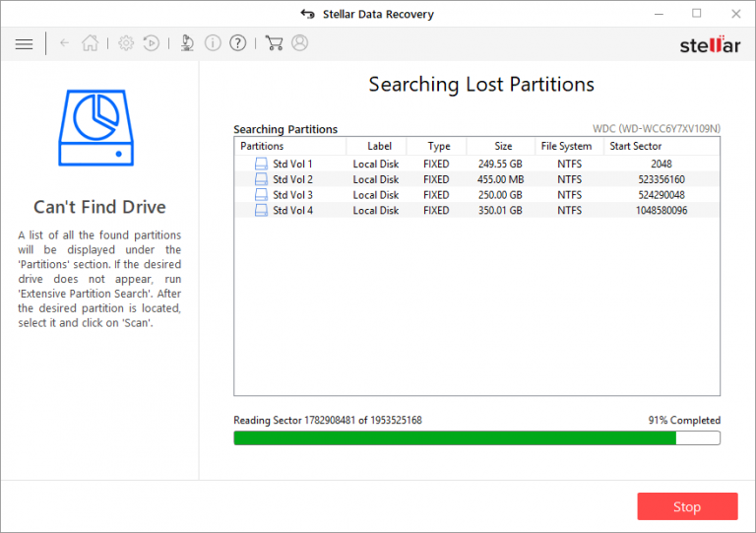Sort by File System column header
756x533 pixels.
[569, 146]
